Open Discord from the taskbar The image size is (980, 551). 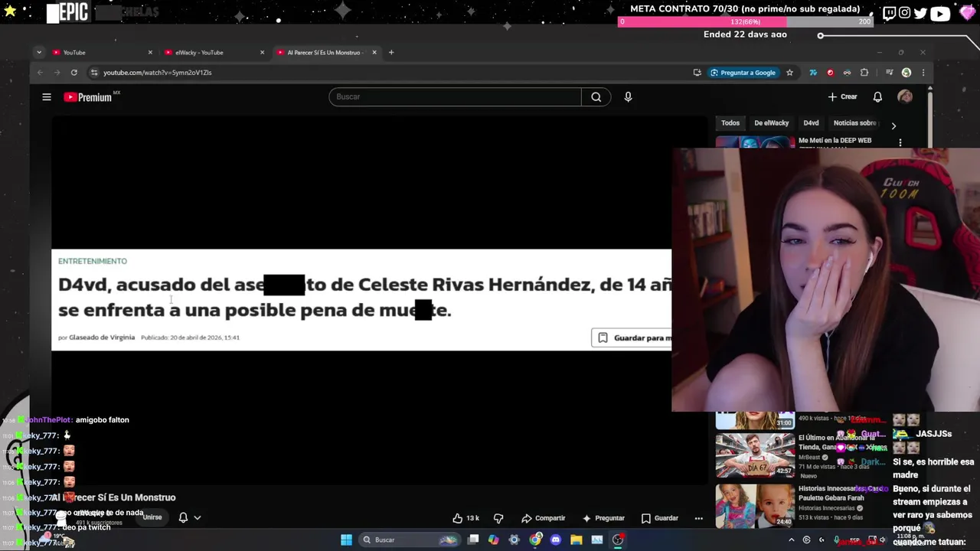[556, 540]
